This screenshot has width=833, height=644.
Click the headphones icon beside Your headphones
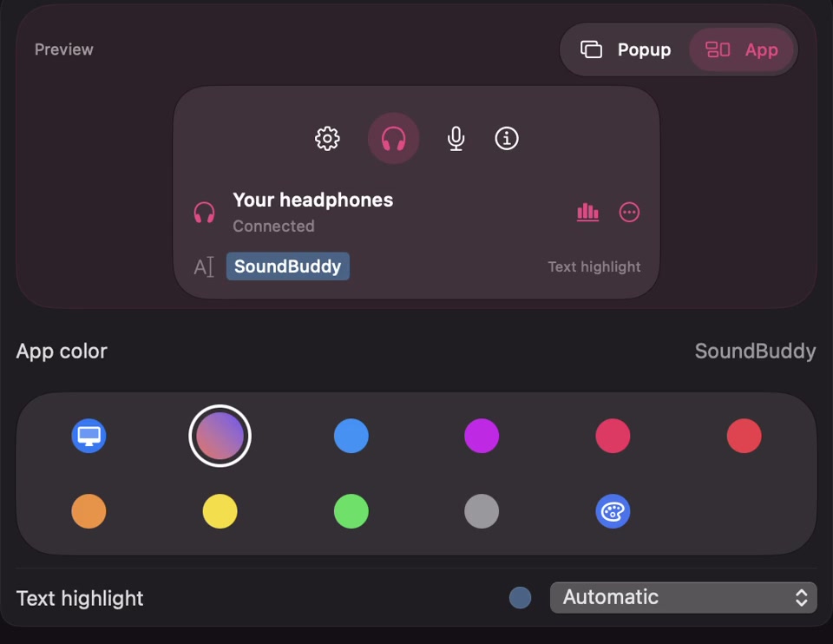pos(204,213)
